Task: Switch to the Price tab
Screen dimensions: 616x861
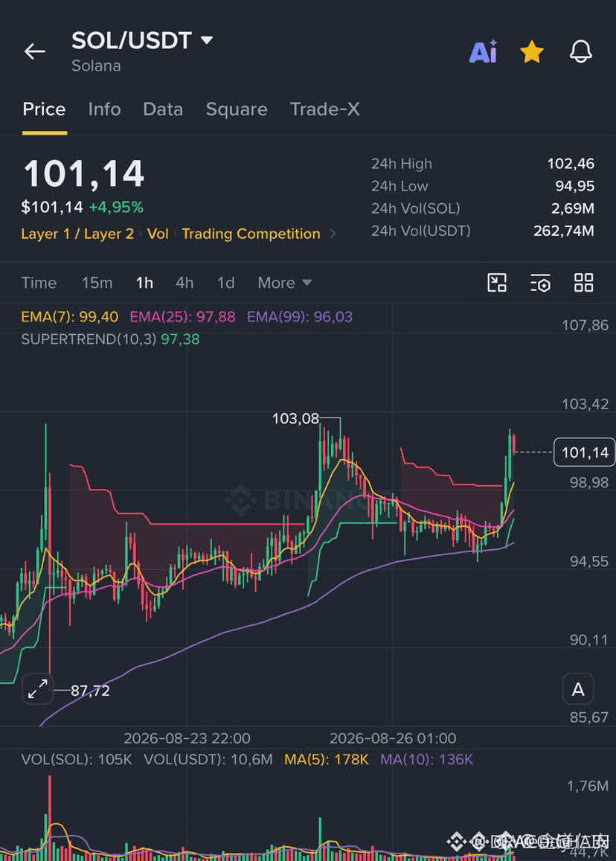Action: click(x=44, y=109)
